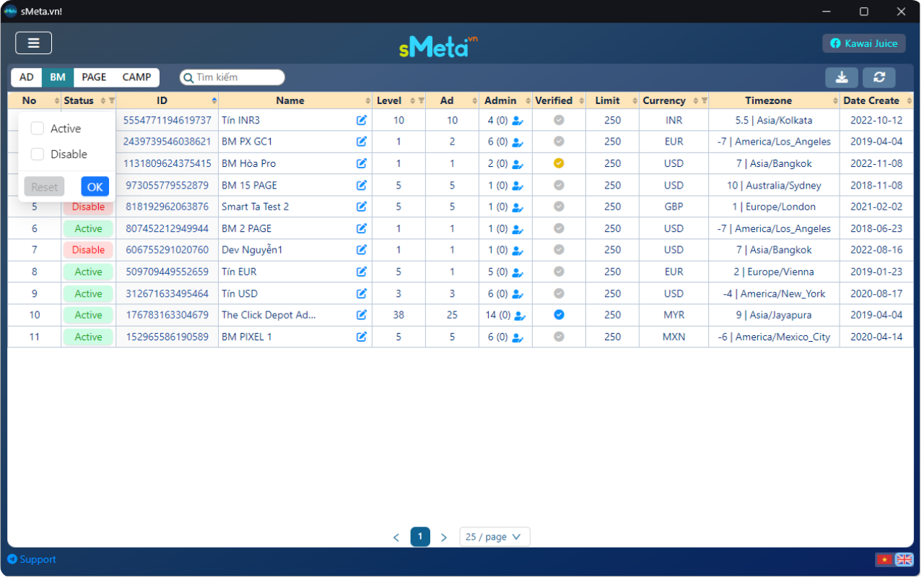Open the Level column filter

(421, 100)
